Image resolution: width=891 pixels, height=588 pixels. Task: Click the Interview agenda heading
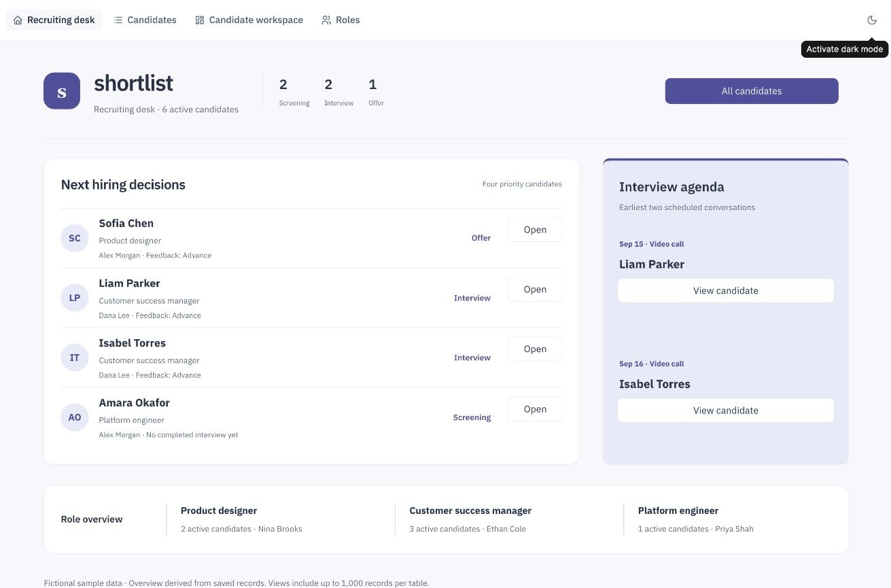point(671,187)
